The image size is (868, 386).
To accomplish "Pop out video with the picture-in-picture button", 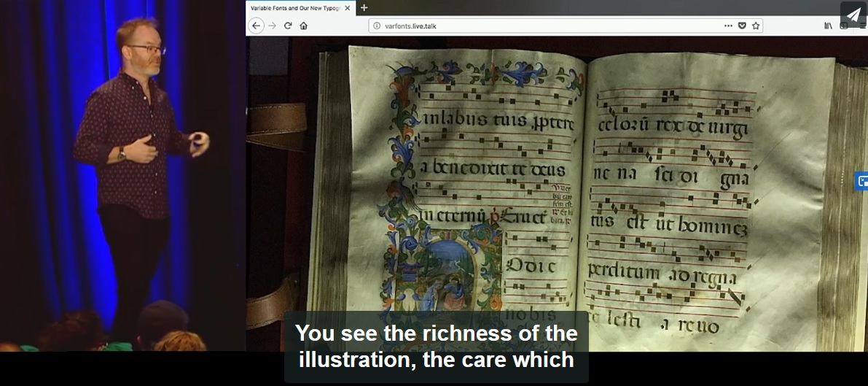I will 862,181.
